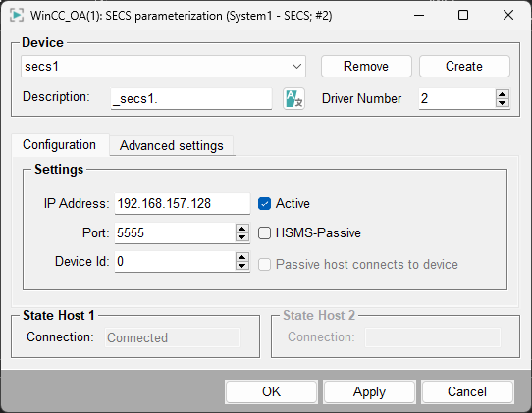Click the WinCC OA title bar icon
The width and height of the screenshot is (532, 413).
(x=17, y=16)
